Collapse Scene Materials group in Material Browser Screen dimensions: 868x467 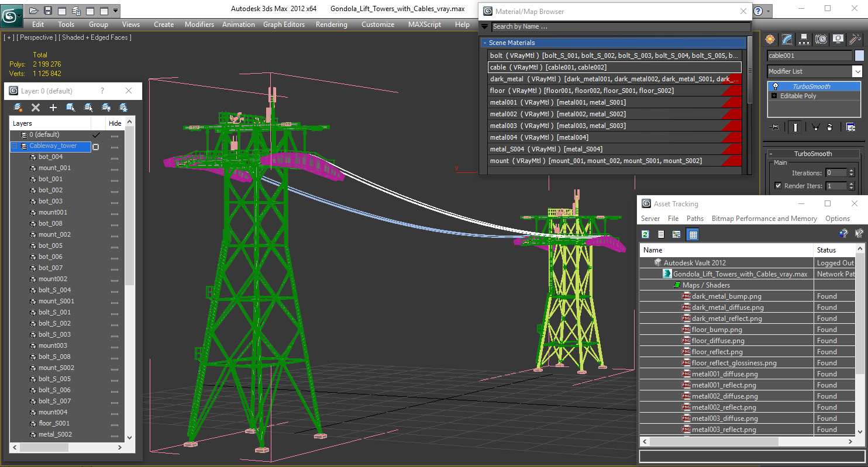tap(484, 43)
